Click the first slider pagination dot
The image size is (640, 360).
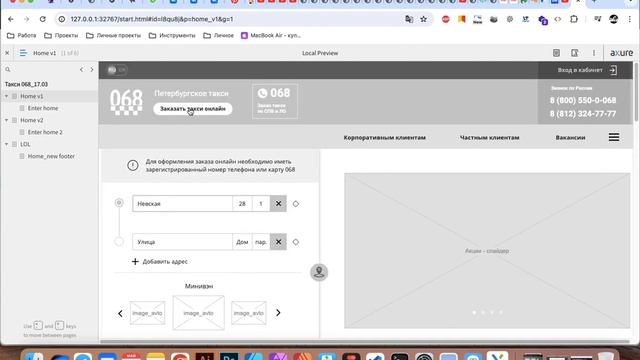point(474,312)
